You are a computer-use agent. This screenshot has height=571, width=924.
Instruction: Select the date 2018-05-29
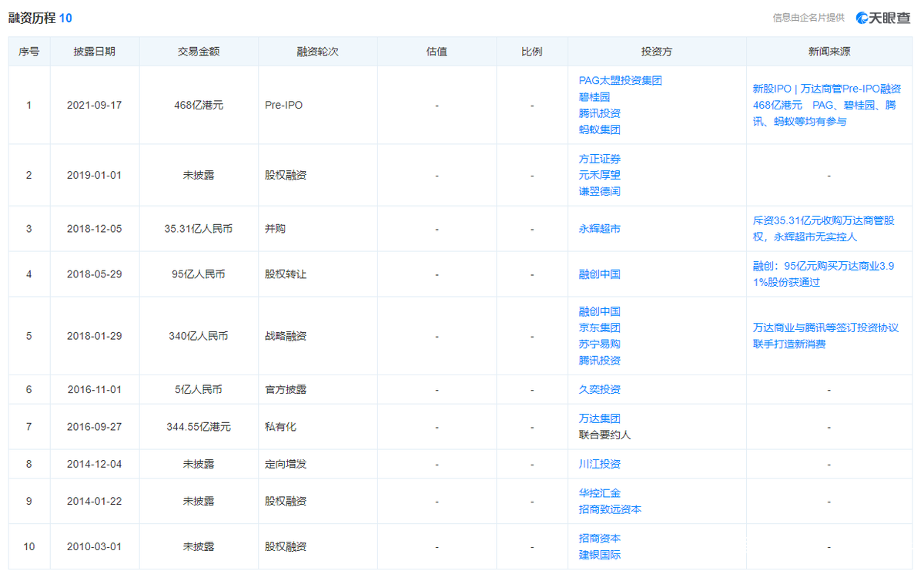click(x=95, y=274)
